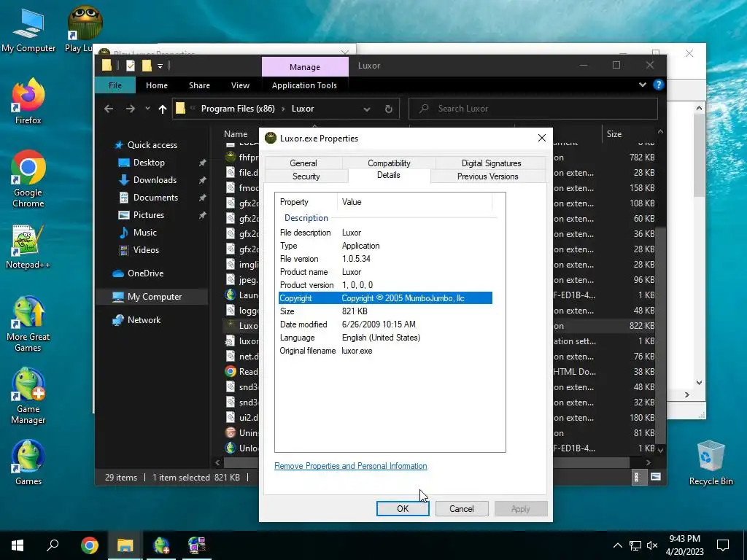
Task: Open the View ribbon tab
Action: [x=240, y=85]
